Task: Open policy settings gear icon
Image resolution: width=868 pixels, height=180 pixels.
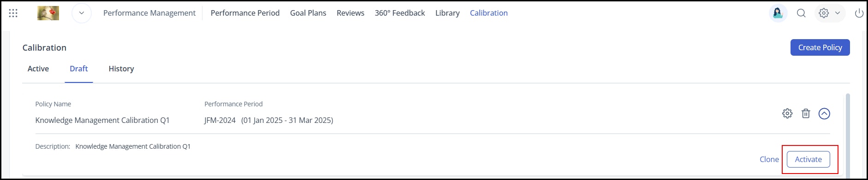Action: (x=787, y=113)
